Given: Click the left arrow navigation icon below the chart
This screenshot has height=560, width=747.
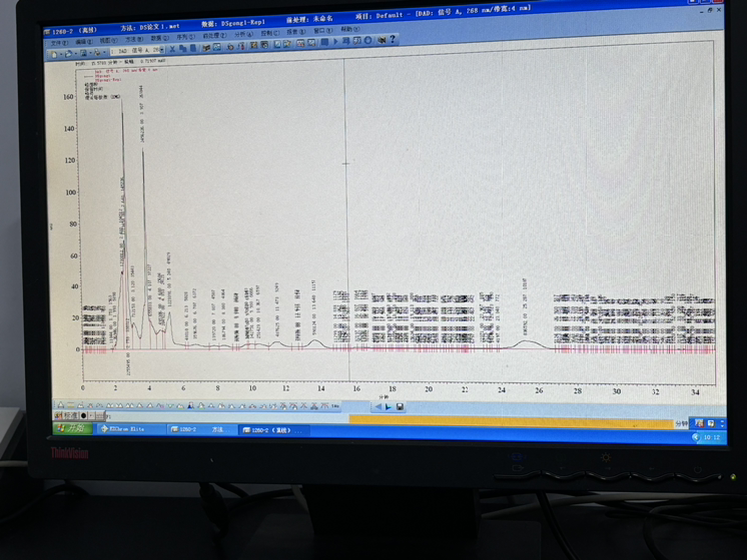Looking at the screenshot, I should pos(378,407).
